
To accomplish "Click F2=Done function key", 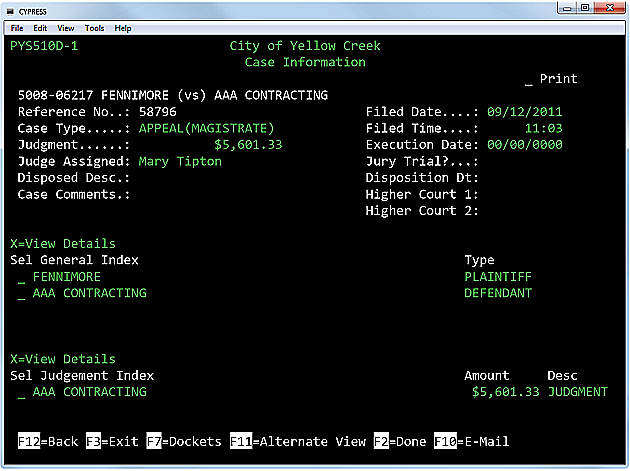I will (x=400, y=442).
